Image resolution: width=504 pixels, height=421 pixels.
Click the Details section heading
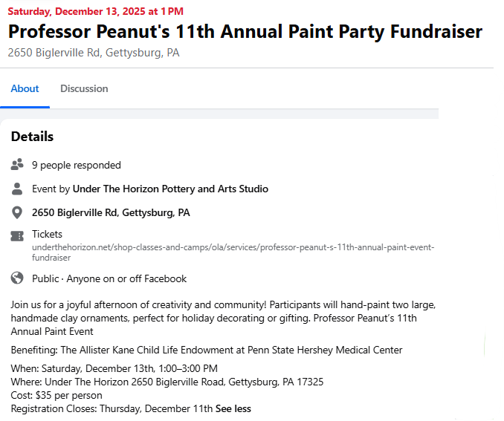click(32, 137)
